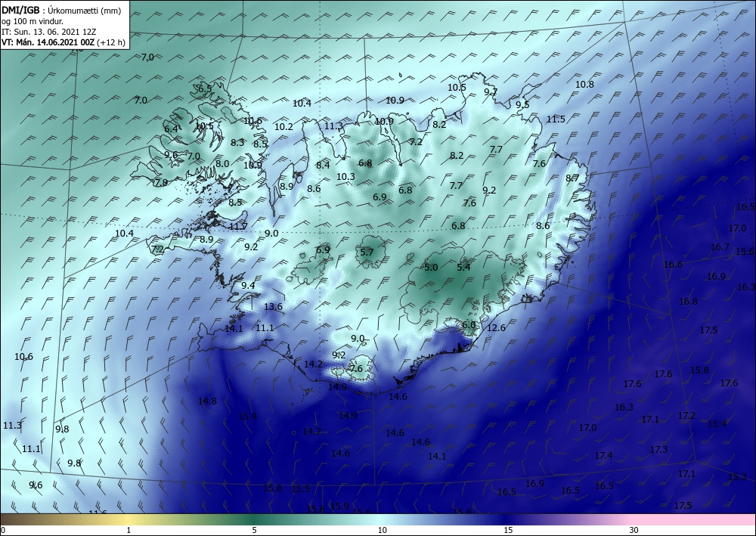
Task: Click the 'IT: Sun. 13. 06. 2021 12Z' line
Action: 48,31
